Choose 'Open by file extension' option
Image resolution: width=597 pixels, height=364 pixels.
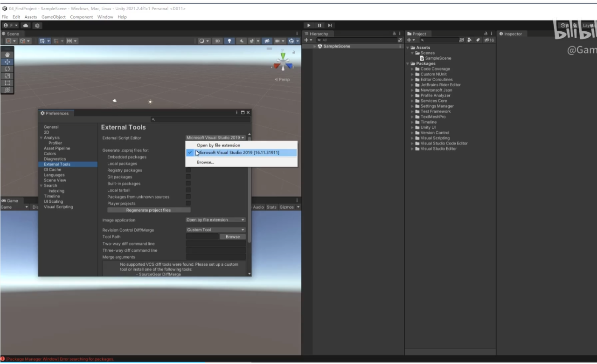(x=218, y=145)
